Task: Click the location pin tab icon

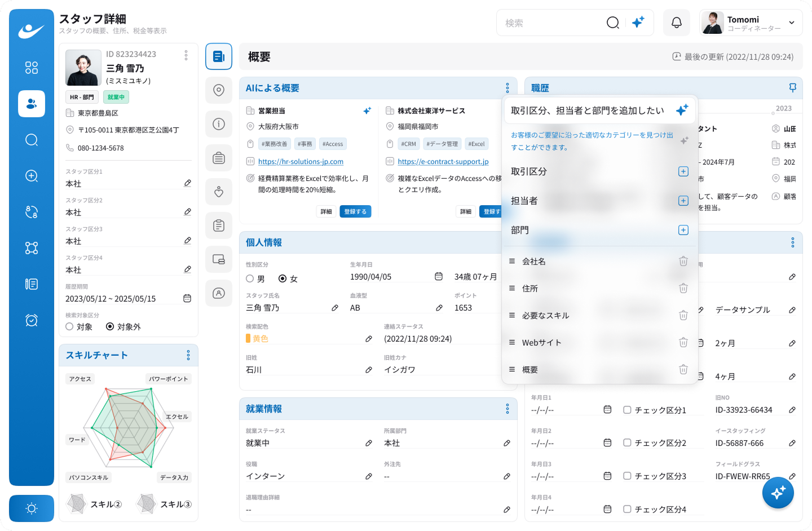Action: pyautogui.click(x=219, y=90)
